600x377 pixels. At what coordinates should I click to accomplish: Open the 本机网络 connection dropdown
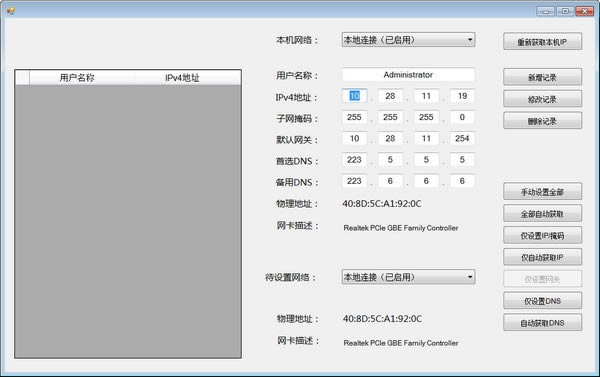tap(408, 40)
